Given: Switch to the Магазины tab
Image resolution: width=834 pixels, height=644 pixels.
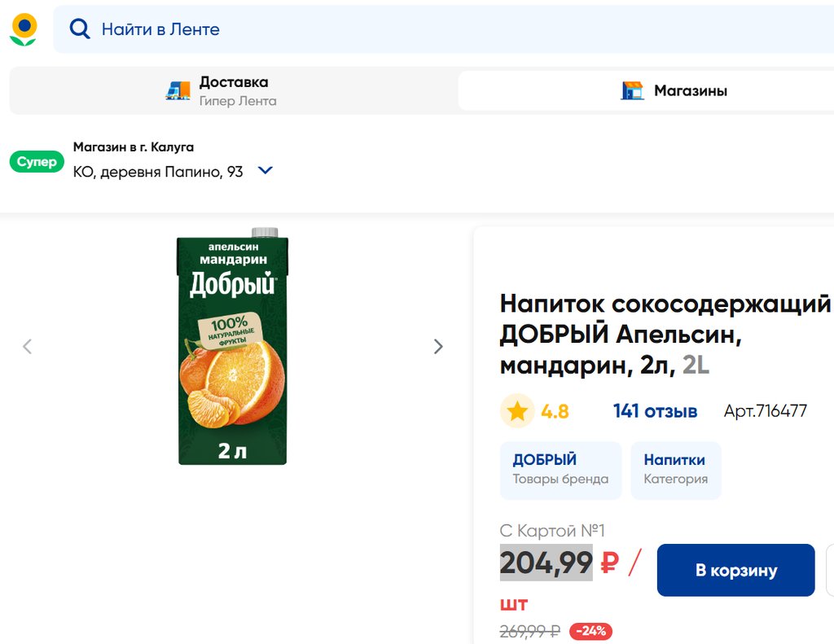Looking at the screenshot, I should point(690,90).
